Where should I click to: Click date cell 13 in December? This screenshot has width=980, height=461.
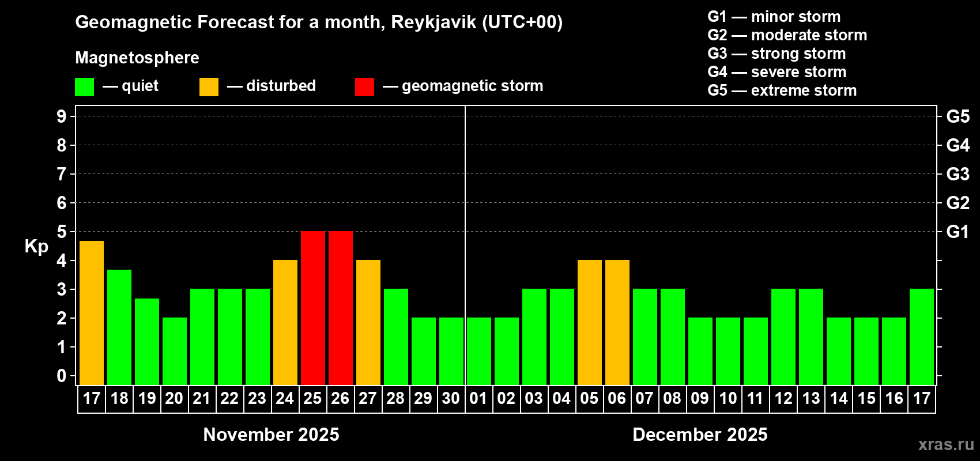[x=811, y=399]
